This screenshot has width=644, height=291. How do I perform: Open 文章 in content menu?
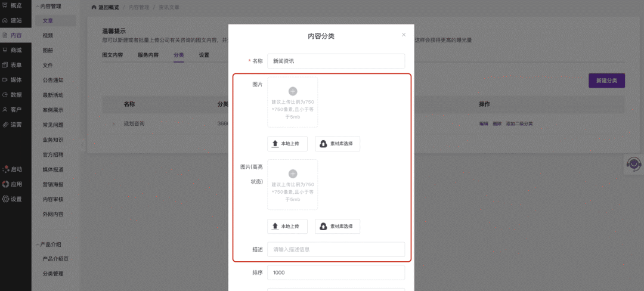[x=55, y=20]
